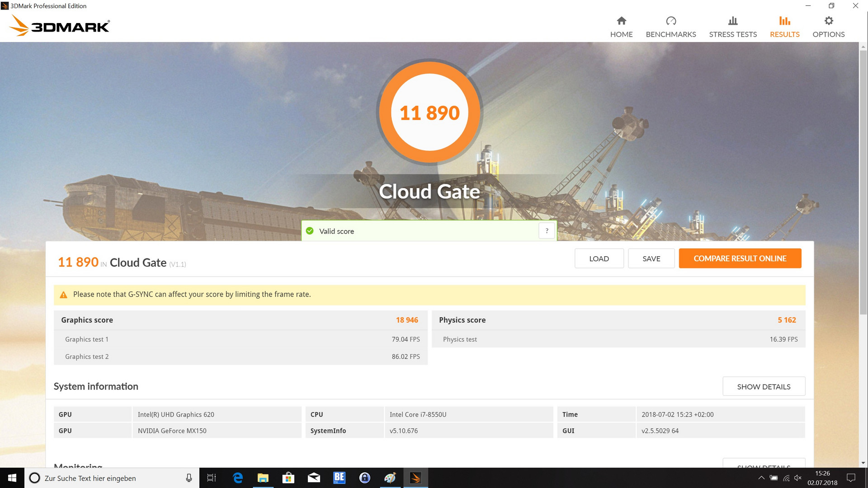
Task: Click the vertical scrollbar down arrow
Action: (x=863, y=463)
